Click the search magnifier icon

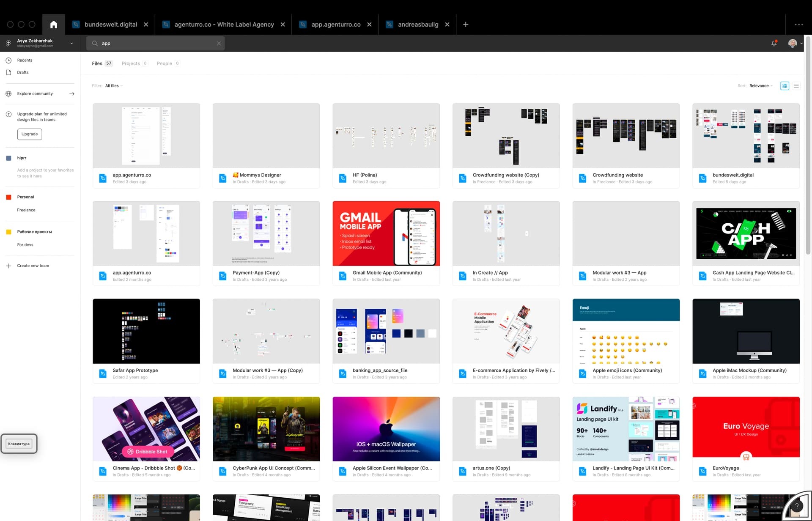tap(95, 43)
